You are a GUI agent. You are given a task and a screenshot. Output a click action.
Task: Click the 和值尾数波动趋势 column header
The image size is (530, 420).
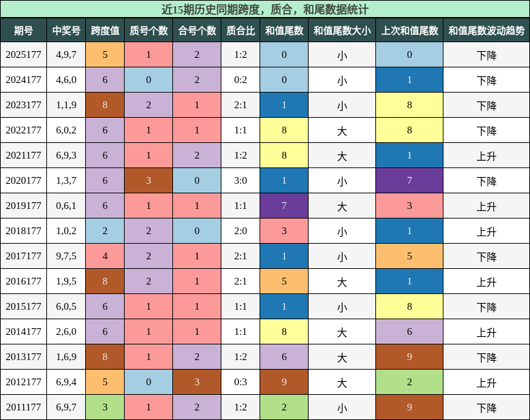tap(486, 31)
